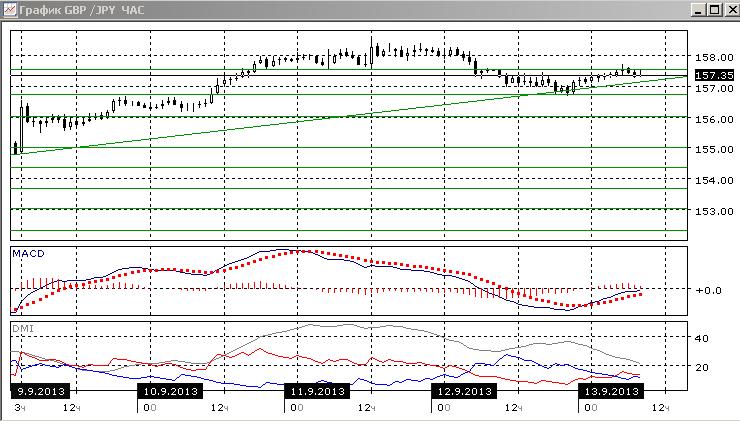
Task: Click the DMI indicator label
Action: pos(23,328)
